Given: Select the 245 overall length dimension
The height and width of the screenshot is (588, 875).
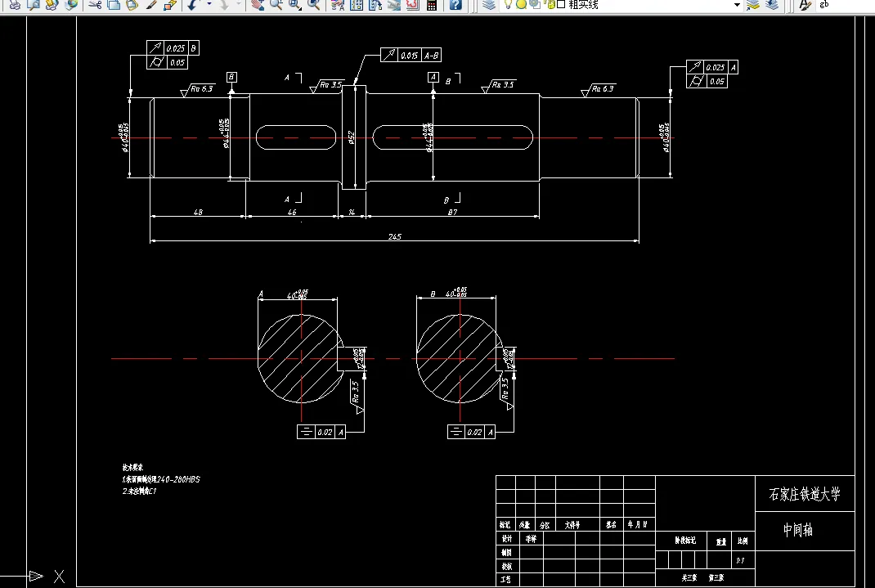Looking at the screenshot, I should click(394, 236).
